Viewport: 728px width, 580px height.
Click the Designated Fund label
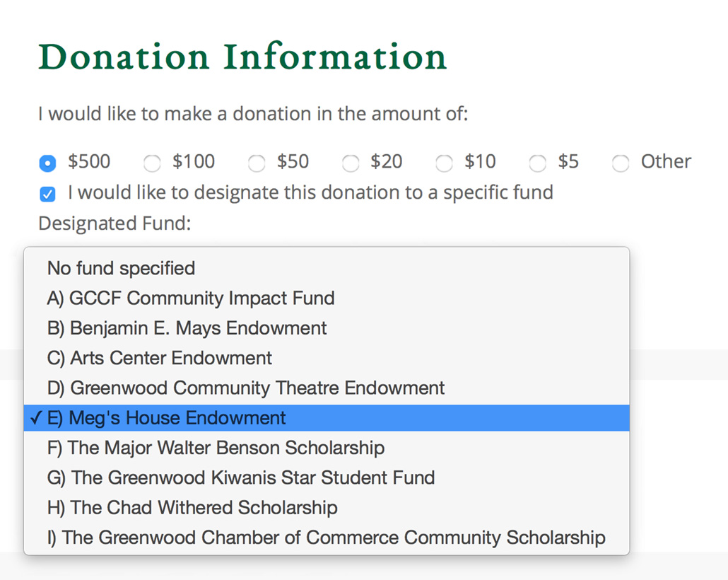pyautogui.click(x=115, y=224)
